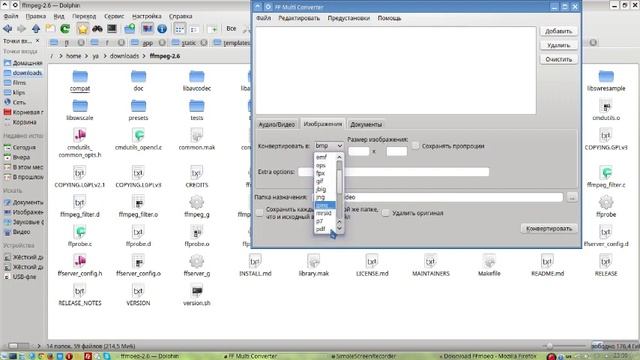The width and height of the screenshot is (640, 360).
Task: Switch to Mozilla Firefox task in taskbar
Action: (488, 356)
